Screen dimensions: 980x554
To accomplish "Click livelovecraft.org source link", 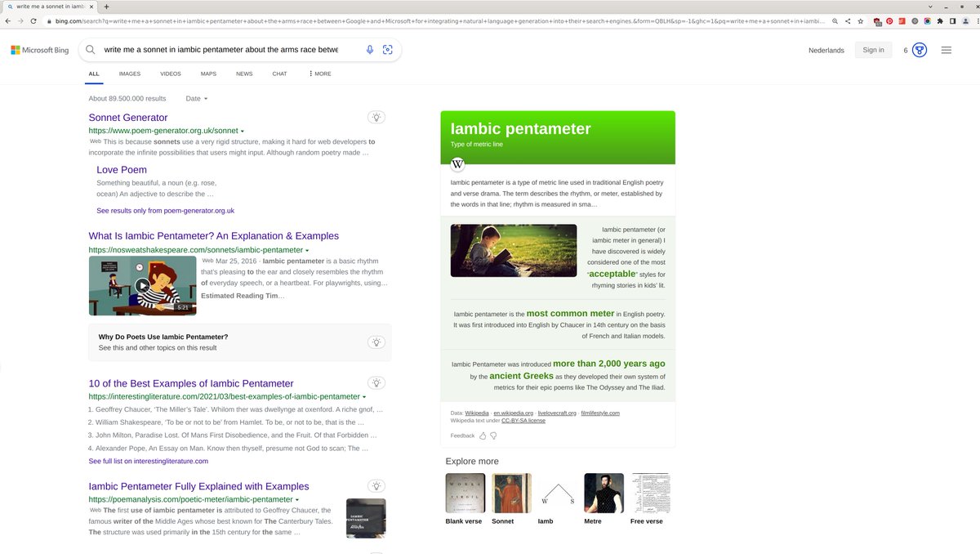I will click(555, 413).
